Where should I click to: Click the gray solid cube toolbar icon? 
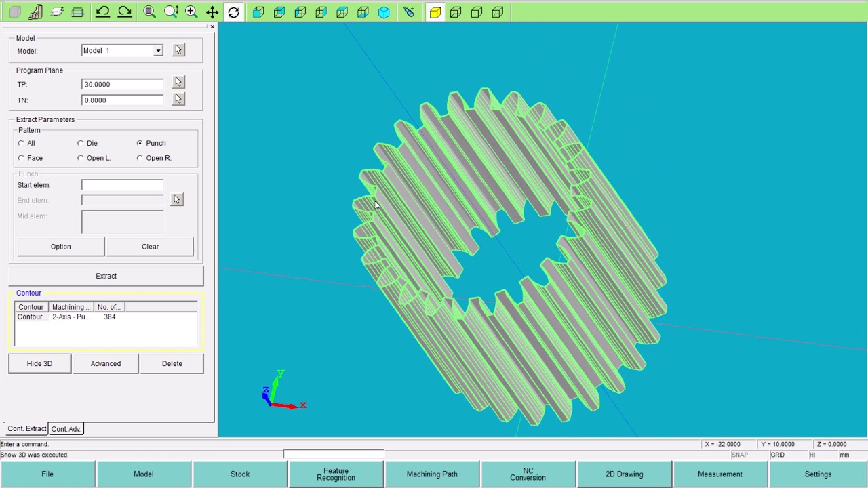pos(15,12)
